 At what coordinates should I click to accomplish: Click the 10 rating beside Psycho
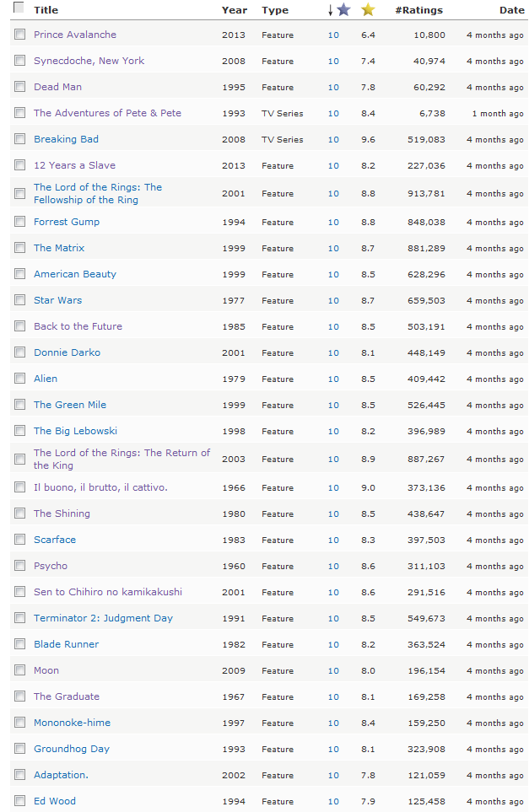click(x=333, y=567)
